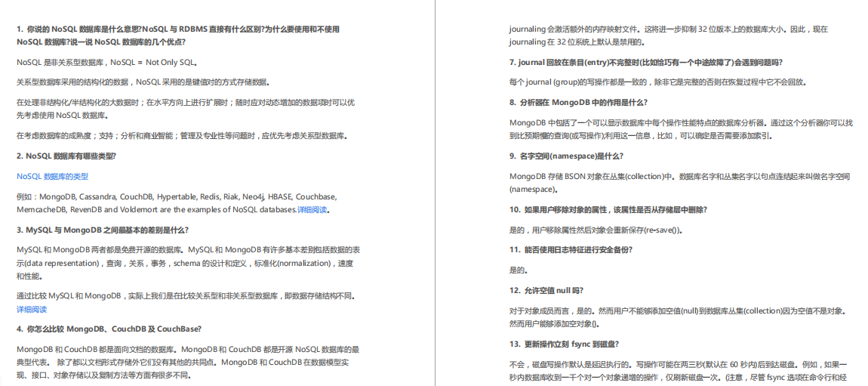Select heading '2. NoSQL 数据库有哪些类型?'

tap(66, 156)
